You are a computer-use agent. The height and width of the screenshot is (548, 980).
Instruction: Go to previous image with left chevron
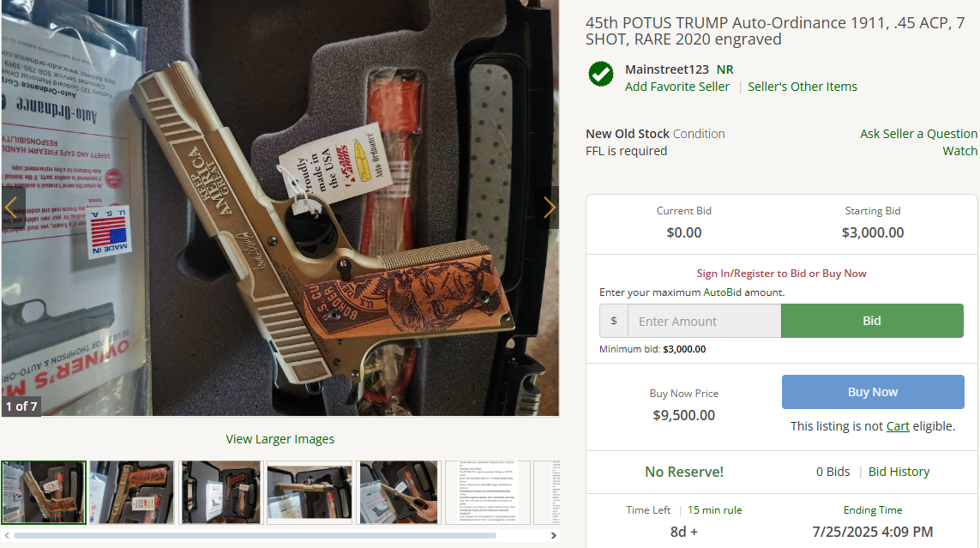[12, 208]
